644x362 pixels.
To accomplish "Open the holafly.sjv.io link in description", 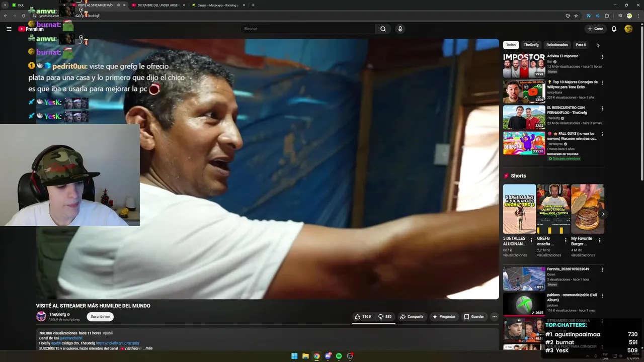I will click(x=117, y=343).
